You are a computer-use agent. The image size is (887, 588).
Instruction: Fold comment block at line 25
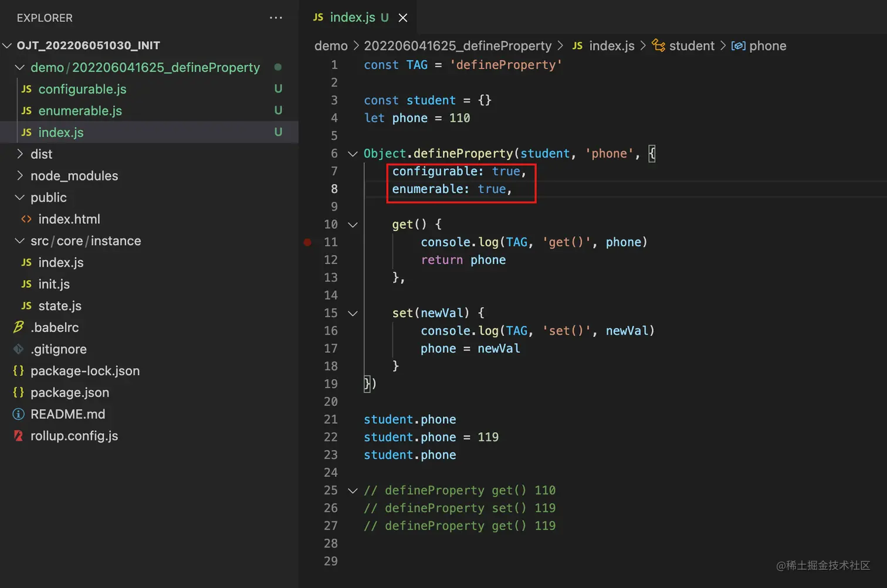coord(353,491)
